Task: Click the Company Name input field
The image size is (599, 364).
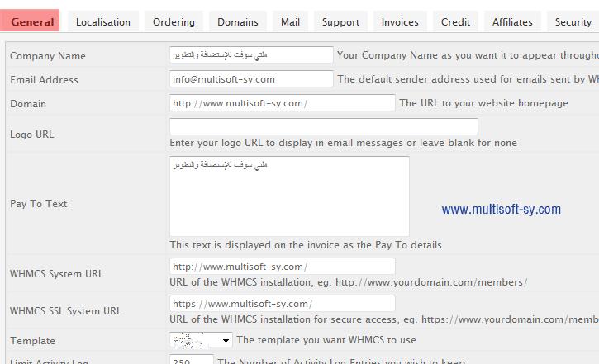Action: tap(251, 55)
